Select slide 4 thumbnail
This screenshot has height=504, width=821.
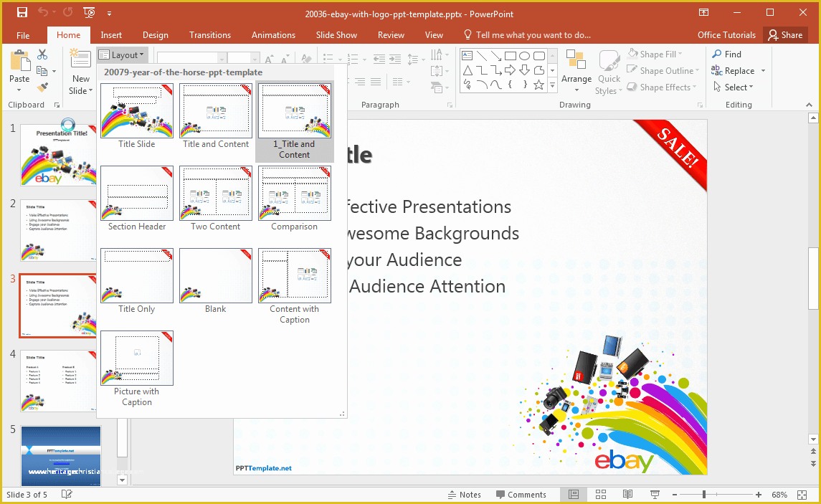58,381
